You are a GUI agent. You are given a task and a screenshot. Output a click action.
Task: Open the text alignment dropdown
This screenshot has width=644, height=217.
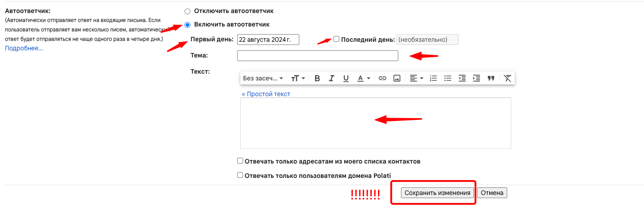(x=417, y=78)
